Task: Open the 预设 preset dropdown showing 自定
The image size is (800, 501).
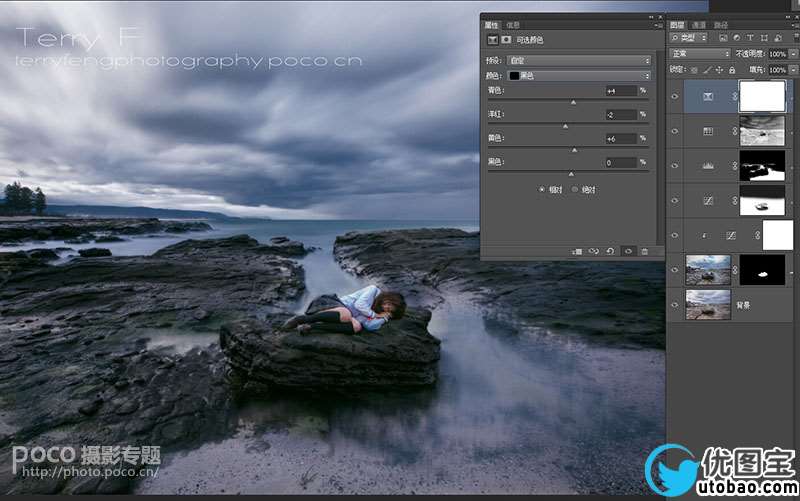Action: (579, 60)
